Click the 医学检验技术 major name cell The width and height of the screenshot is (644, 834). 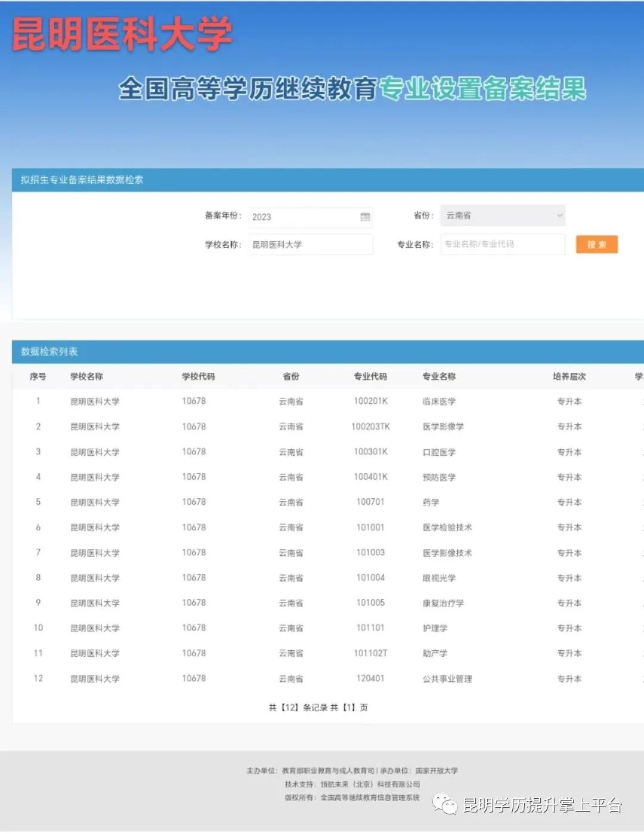click(x=447, y=527)
